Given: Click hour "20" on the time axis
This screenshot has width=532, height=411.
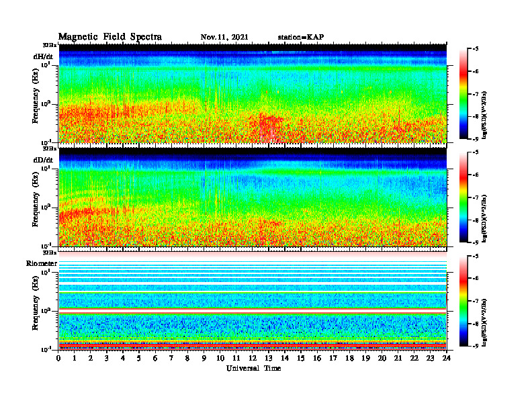Looking at the screenshot, I should [382, 358].
